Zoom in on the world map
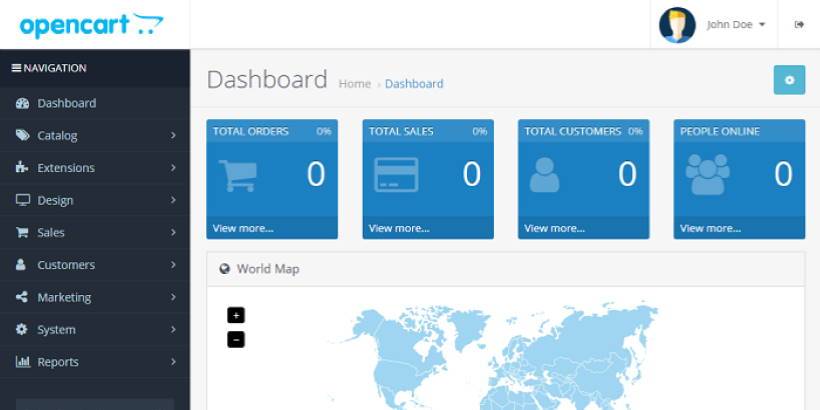Screen dimensions: 820x410 236,315
